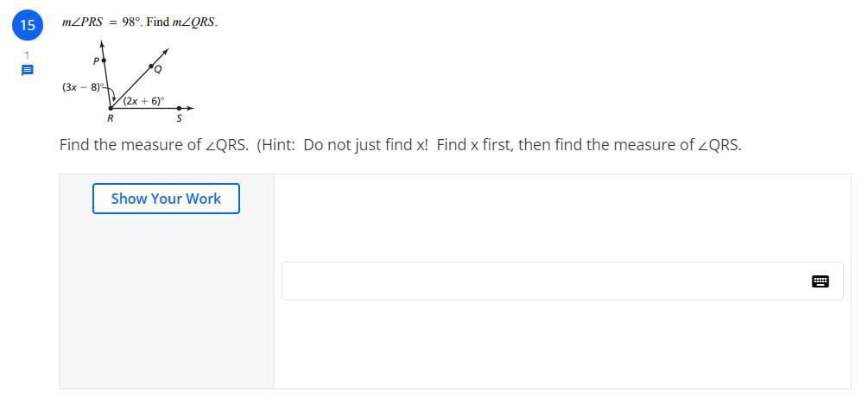Click vertex label R in the diagram
The image size is (868, 398).
point(110,119)
